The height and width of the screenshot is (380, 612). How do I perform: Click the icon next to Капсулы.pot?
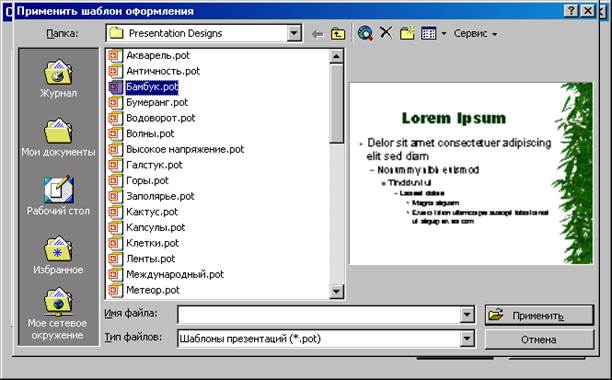tap(115, 227)
